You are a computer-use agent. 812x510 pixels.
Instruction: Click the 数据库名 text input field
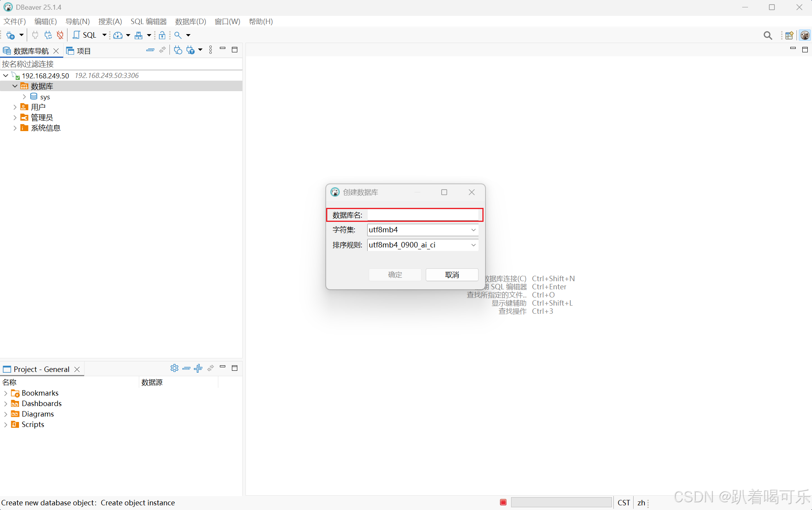423,215
